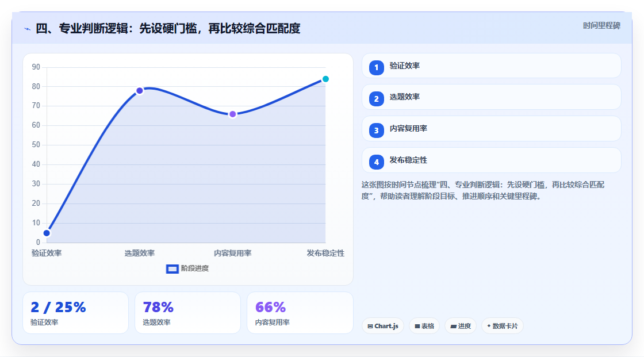Viewport: 644px width, 357px height.
Task: Click the 78% 选题效率 stat card
Action: (x=187, y=313)
